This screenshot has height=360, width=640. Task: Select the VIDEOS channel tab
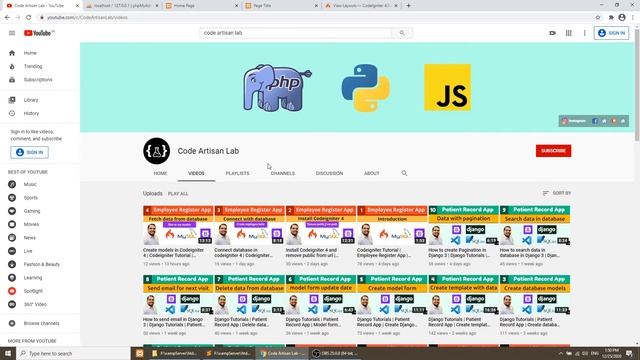coord(196,173)
